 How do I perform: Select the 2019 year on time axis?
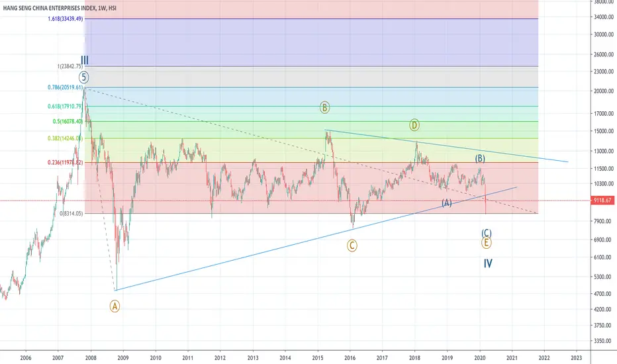tap(447, 357)
